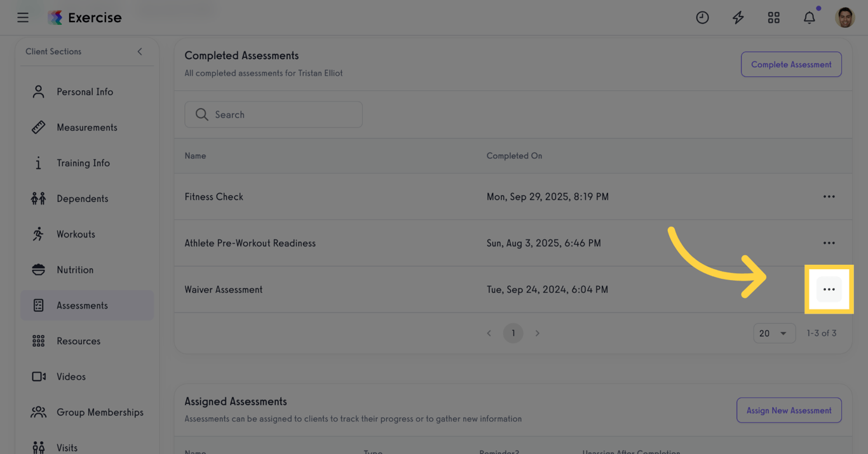Click the Complete Assessment button
The image size is (868, 454).
[x=791, y=65]
